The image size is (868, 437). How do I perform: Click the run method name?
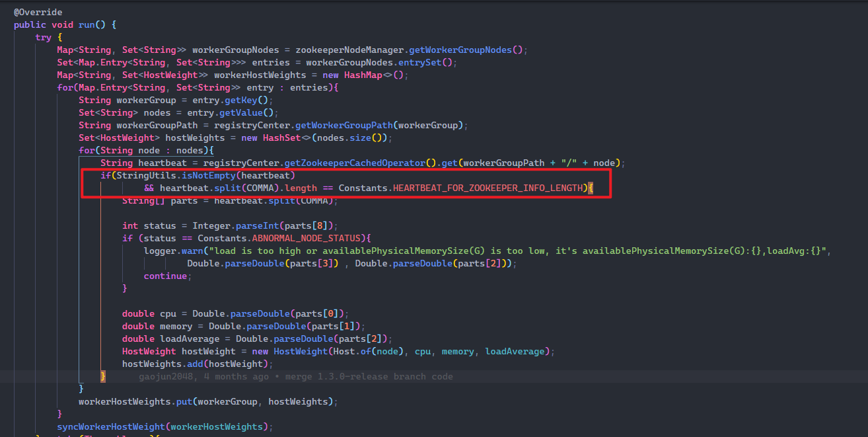click(87, 24)
